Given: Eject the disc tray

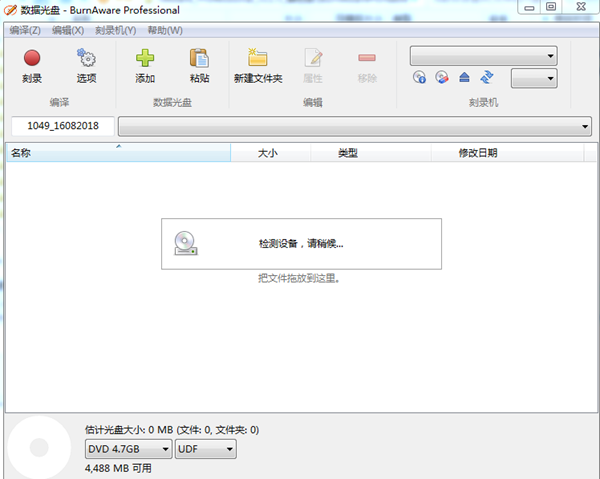Looking at the screenshot, I should click(x=464, y=77).
